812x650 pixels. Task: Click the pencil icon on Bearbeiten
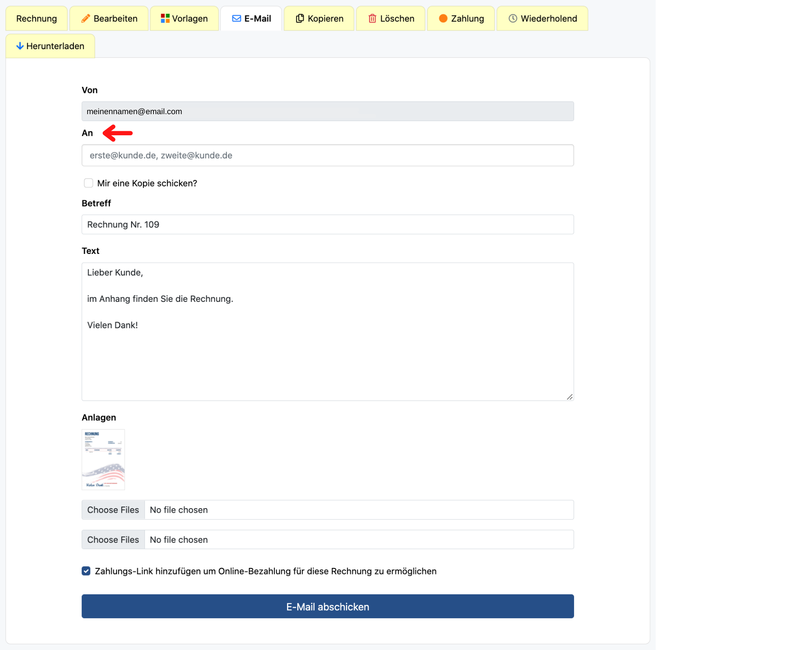85,18
